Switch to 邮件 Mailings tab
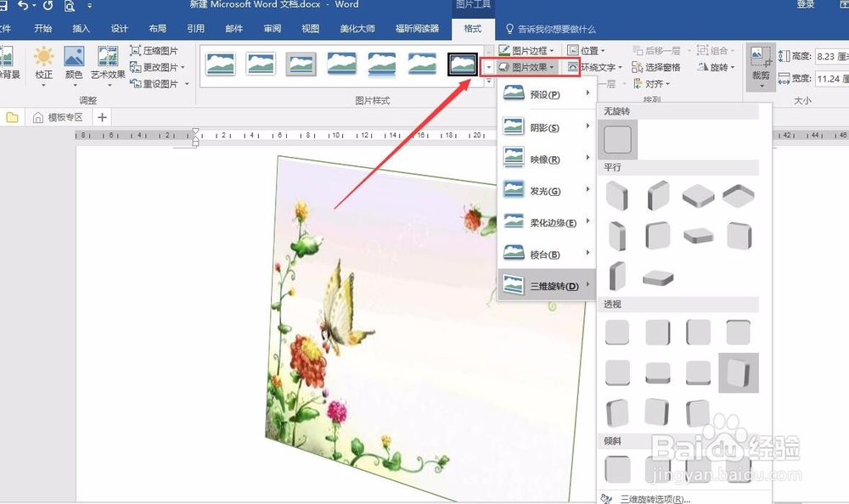Viewport: 849px width, 504px height. point(234,28)
